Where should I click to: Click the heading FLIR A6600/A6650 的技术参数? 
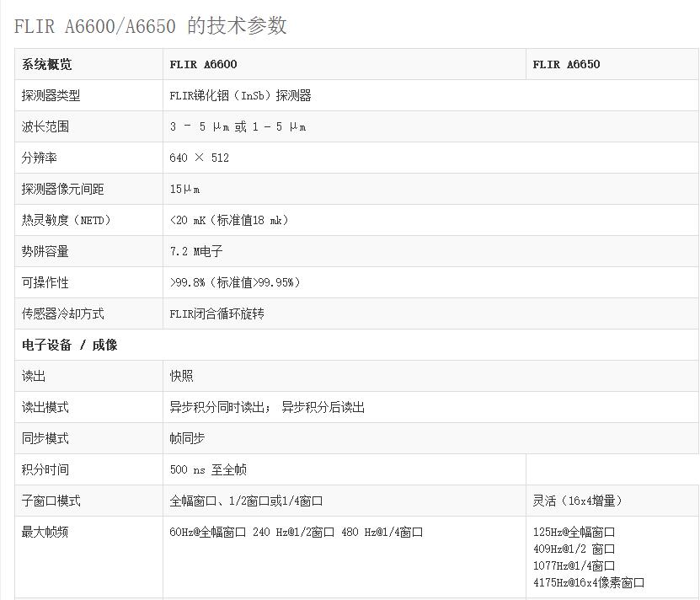151,26
